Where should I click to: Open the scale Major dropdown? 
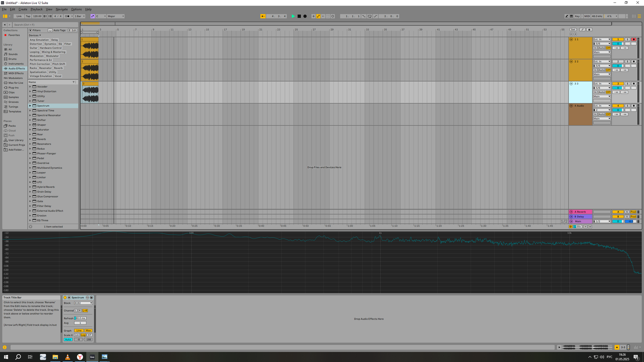point(116,16)
